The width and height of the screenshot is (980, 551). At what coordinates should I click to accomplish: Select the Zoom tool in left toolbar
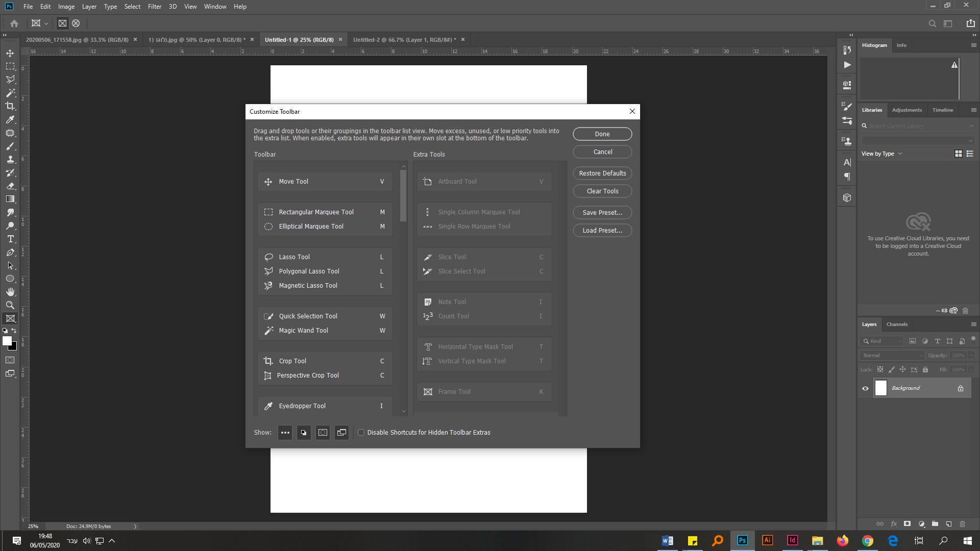click(10, 305)
